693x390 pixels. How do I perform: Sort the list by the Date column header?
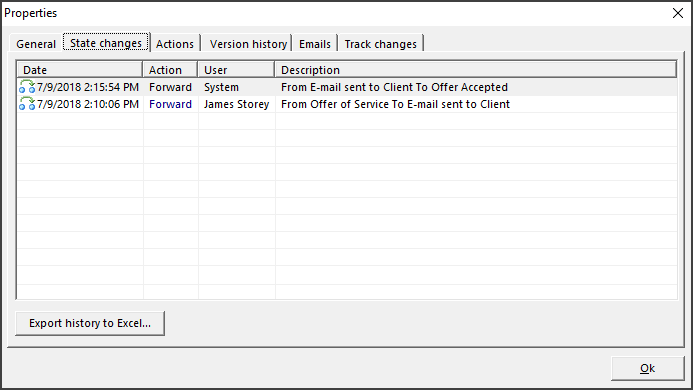pos(80,70)
